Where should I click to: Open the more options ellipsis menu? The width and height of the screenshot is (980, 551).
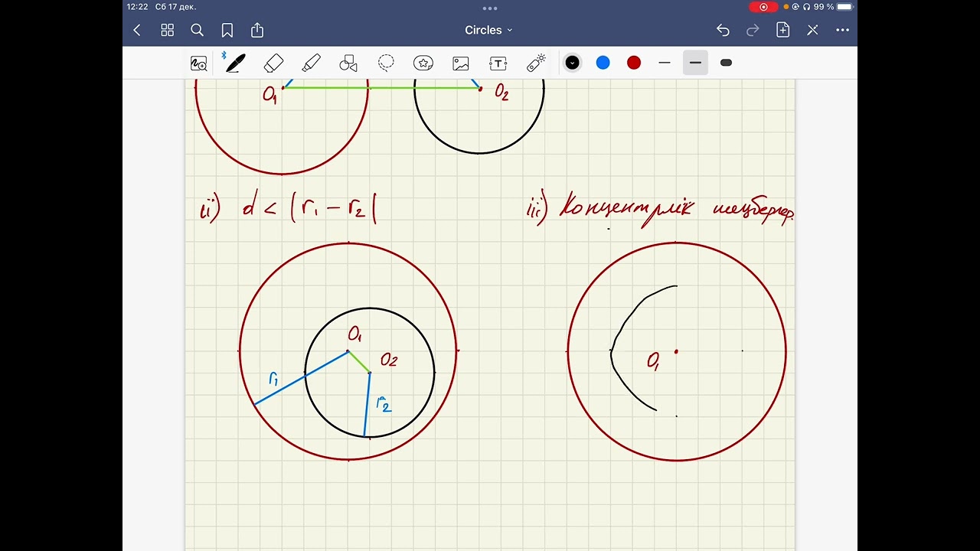tap(842, 30)
